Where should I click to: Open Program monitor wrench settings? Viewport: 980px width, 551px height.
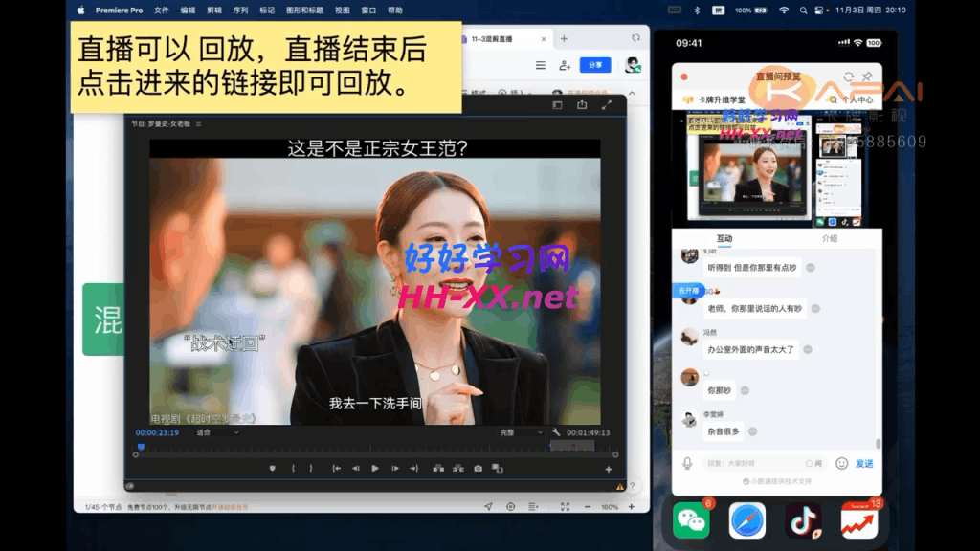[556, 432]
